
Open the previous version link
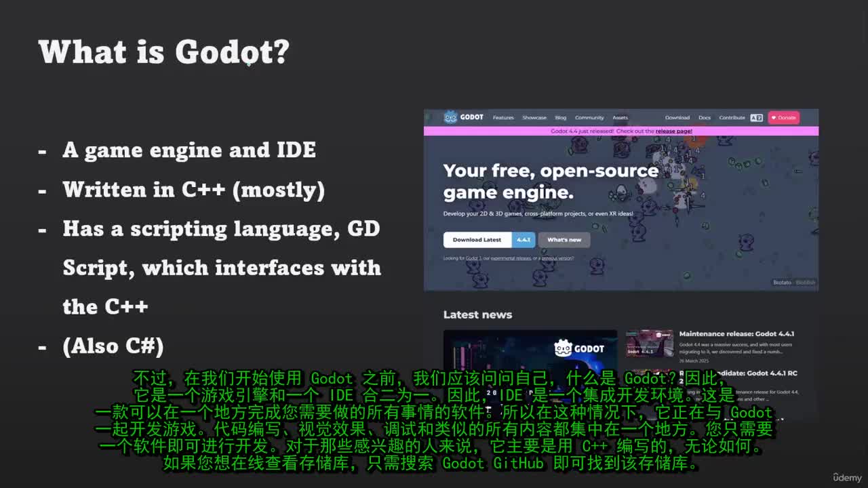tap(556, 258)
